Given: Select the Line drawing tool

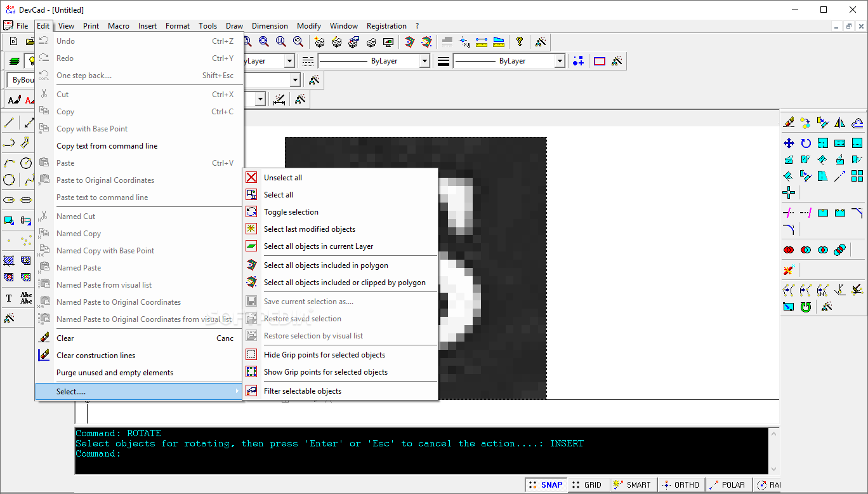Looking at the screenshot, I should pos(9,123).
